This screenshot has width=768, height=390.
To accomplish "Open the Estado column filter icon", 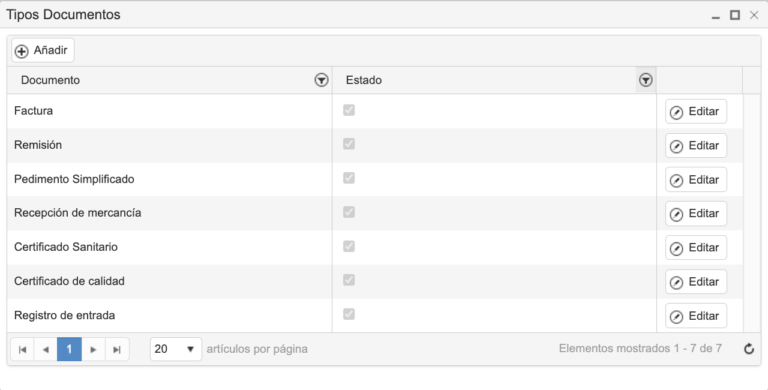I will pyautogui.click(x=646, y=80).
